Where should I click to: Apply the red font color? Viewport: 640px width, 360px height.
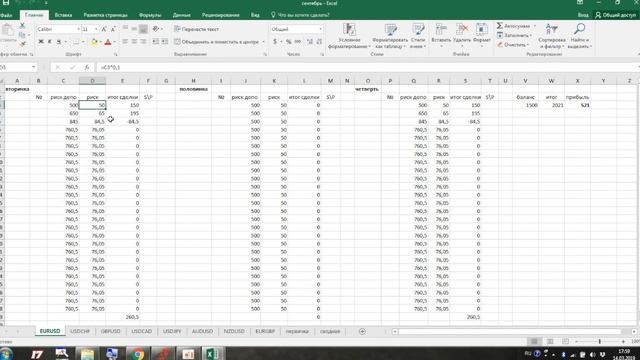pos(108,42)
